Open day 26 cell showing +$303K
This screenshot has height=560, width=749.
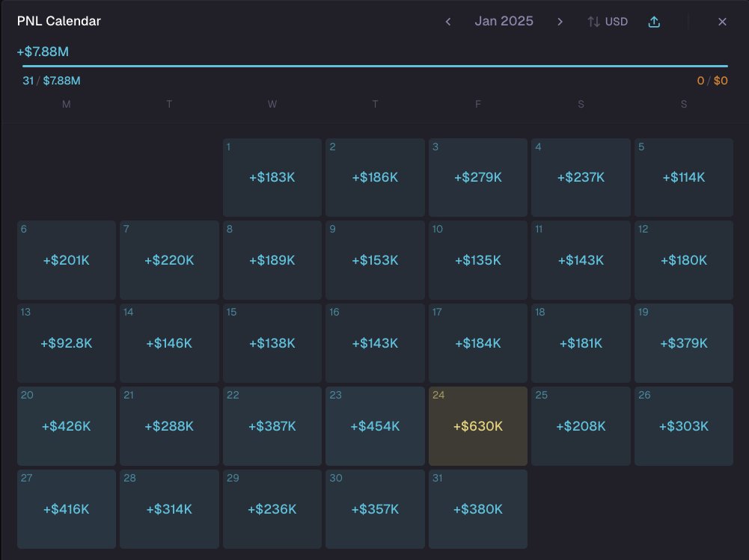point(684,426)
